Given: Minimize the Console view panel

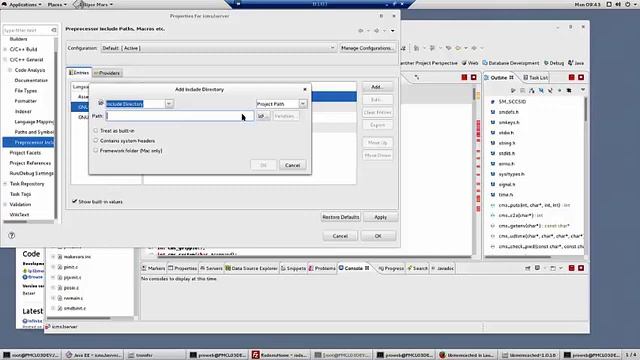Looking at the screenshot, I should click(571, 268).
